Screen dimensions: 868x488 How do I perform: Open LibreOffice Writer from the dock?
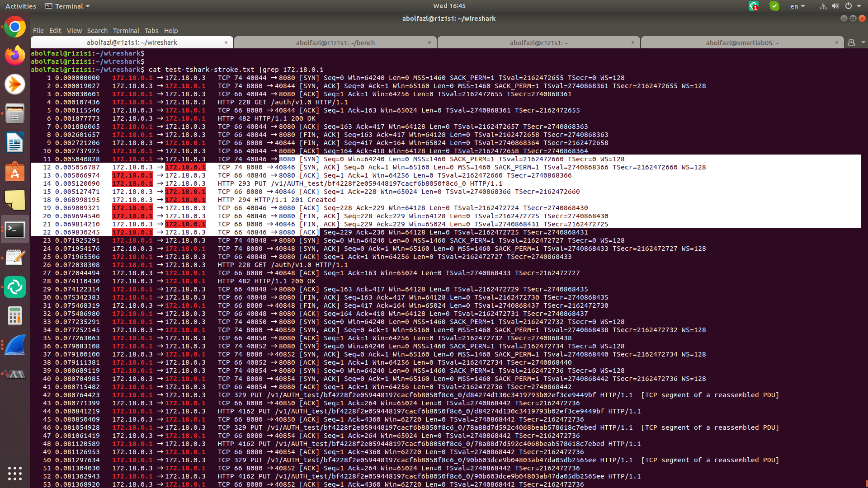tap(15, 143)
